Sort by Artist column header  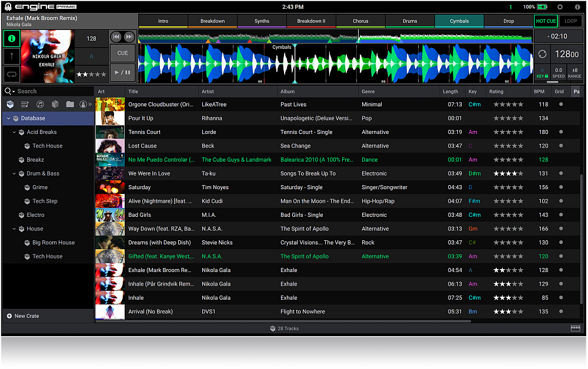[x=238, y=92]
